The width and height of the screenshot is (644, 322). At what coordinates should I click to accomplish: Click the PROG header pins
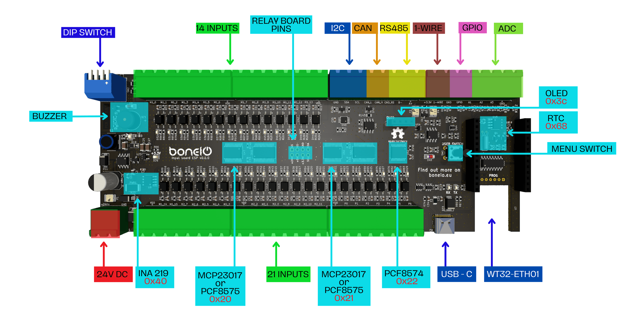493,179
